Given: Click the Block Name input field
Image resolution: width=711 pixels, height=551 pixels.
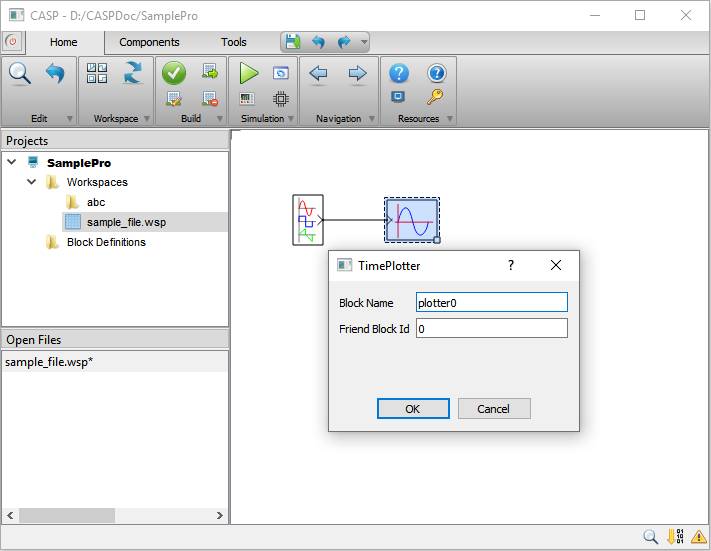Looking at the screenshot, I should point(491,302).
